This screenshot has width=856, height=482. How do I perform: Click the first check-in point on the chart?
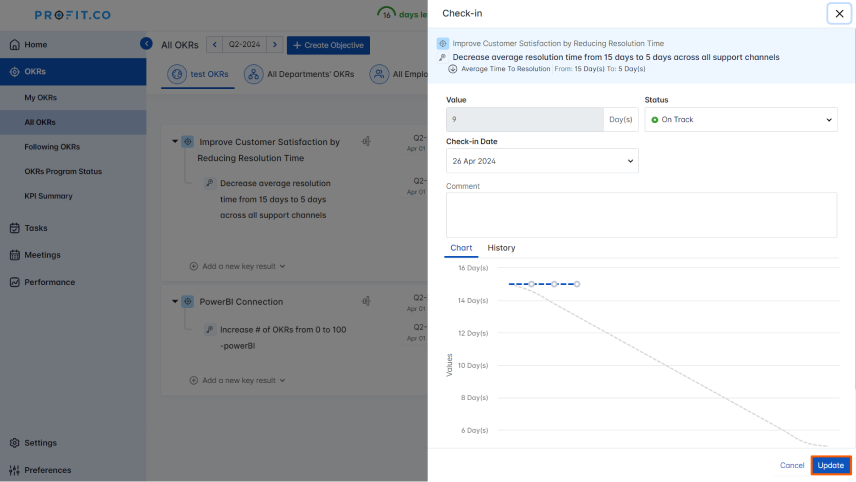point(531,284)
